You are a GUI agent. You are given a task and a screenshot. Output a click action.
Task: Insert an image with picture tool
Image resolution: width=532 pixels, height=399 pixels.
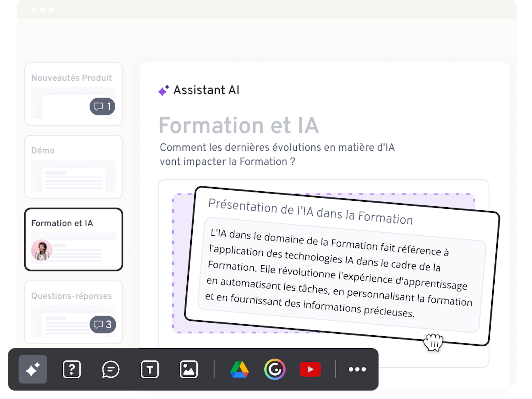click(x=189, y=369)
